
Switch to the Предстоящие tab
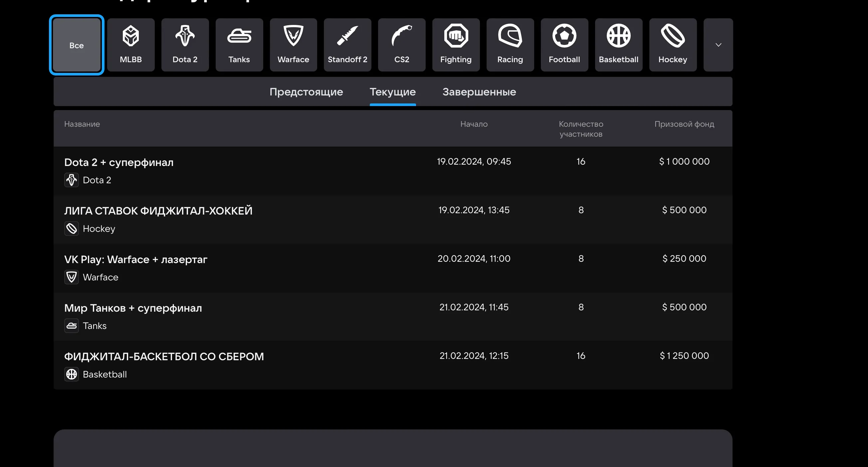click(306, 91)
